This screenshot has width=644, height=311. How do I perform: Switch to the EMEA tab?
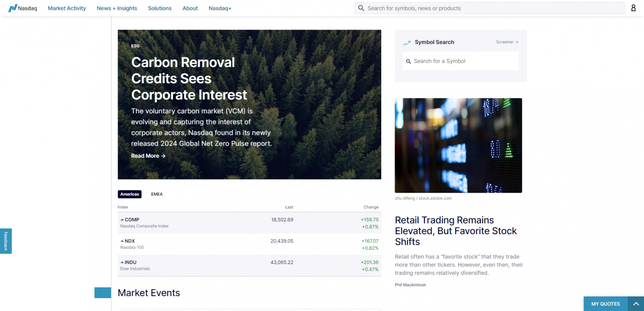157,194
